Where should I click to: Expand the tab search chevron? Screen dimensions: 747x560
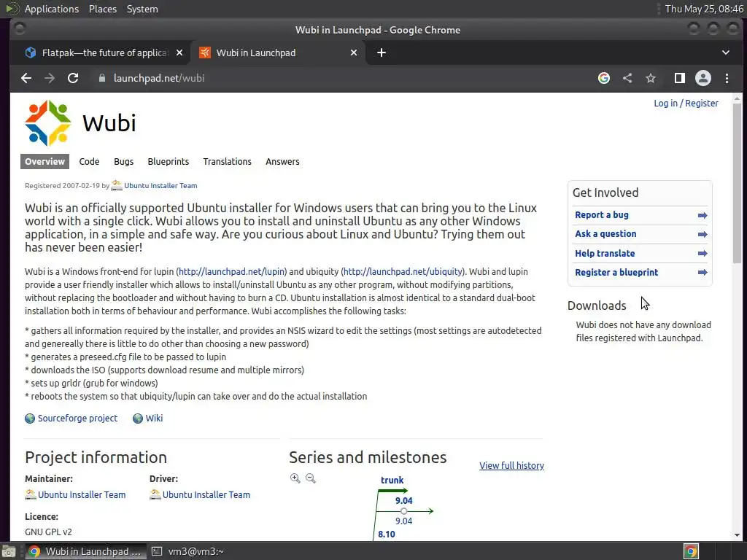[726, 52]
